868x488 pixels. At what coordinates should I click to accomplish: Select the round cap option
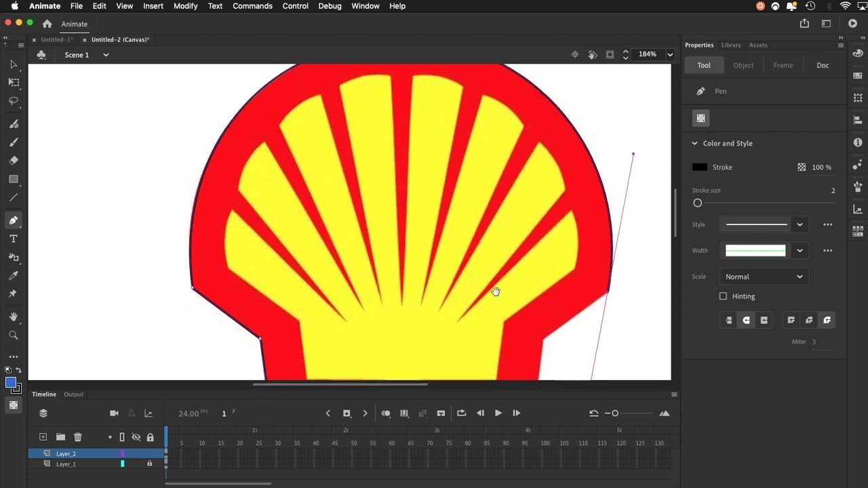747,320
